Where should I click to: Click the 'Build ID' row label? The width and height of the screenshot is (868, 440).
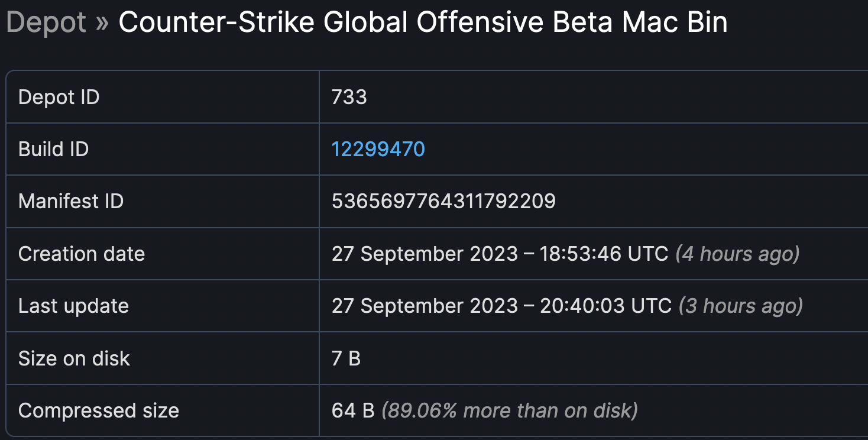(x=54, y=149)
